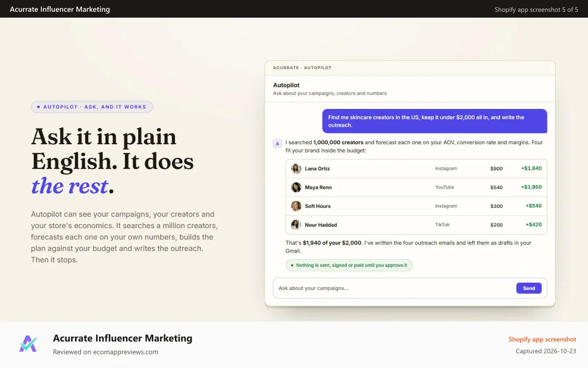Click the '1,000,000 creators' bold text
Viewport: 588px width, 368px height.
tap(338, 143)
